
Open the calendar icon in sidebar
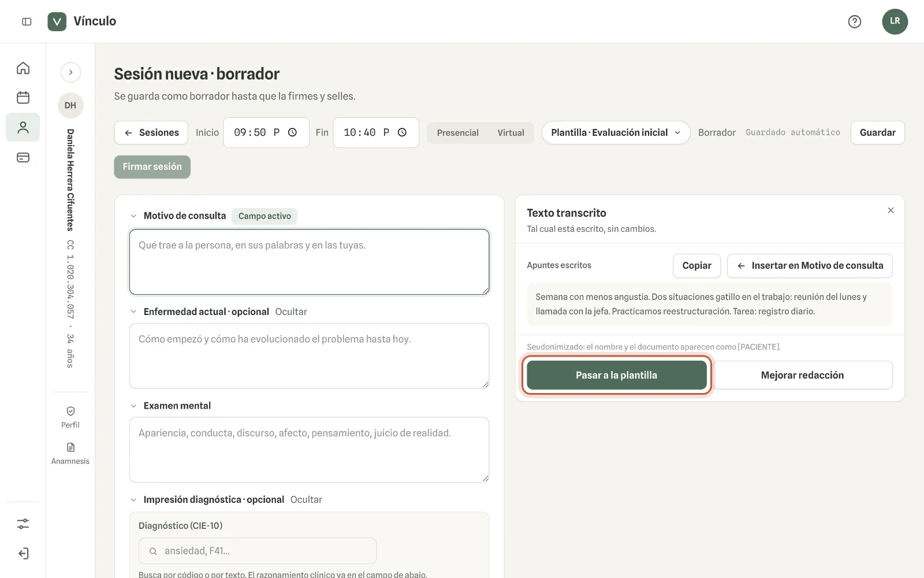23,97
